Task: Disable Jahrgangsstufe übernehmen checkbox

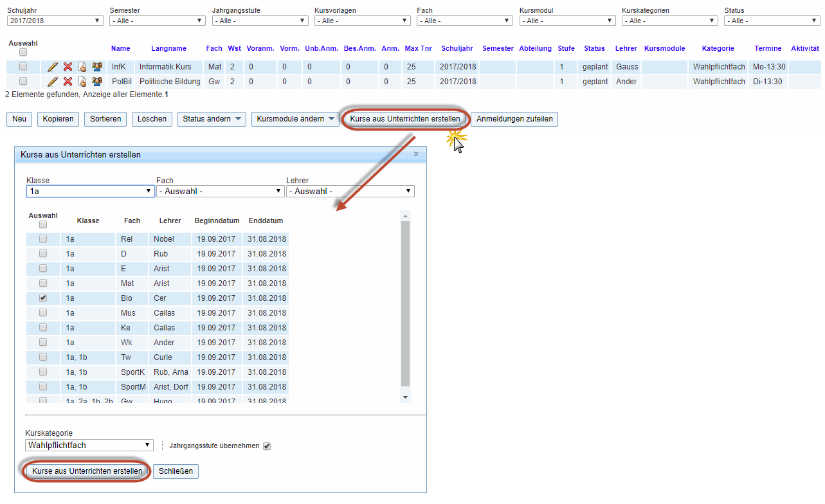Action: pyautogui.click(x=267, y=446)
